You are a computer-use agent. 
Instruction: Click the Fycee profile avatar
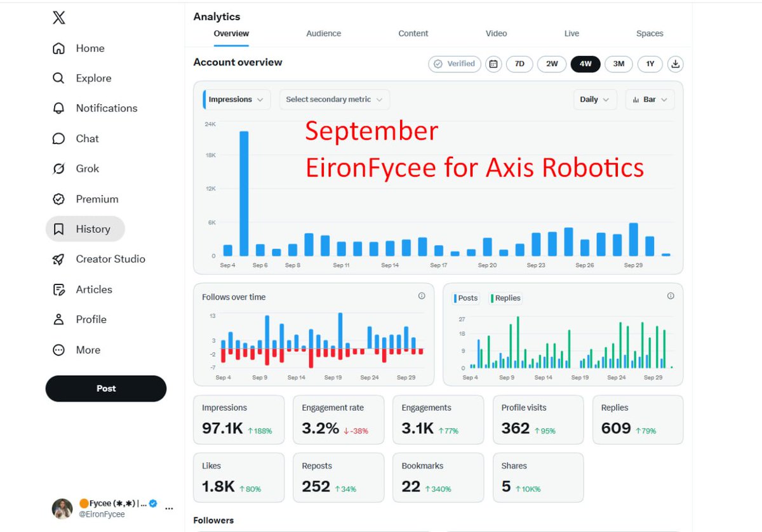click(62, 509)
